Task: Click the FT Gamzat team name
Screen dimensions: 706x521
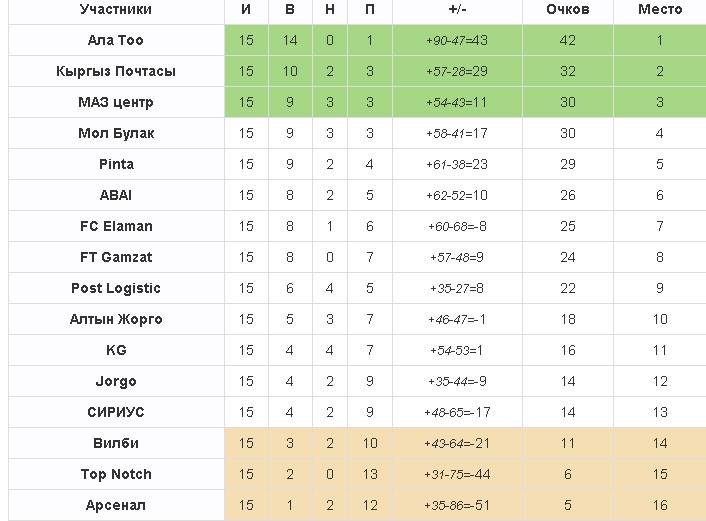Action: 116,257
